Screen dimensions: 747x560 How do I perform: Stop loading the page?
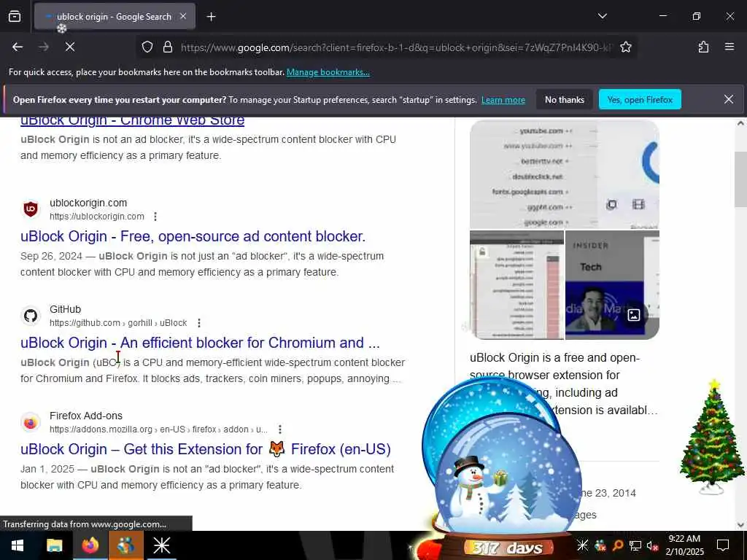(x=70, y=47)
